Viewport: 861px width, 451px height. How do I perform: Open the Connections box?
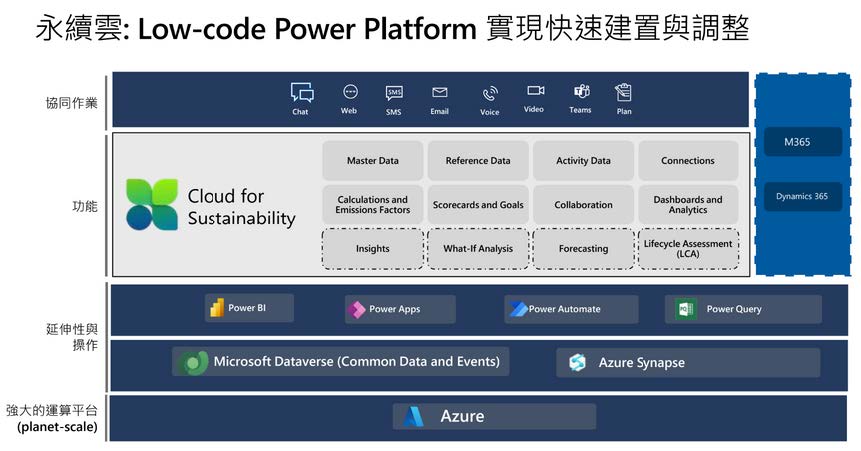pyautogui.click(x=688, y=160)
